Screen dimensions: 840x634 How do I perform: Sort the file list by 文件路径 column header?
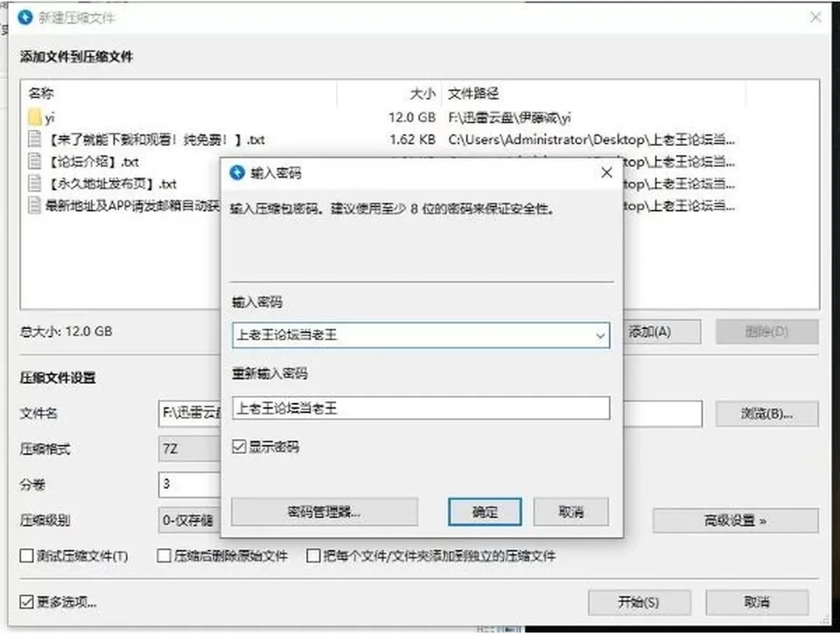[473, 94]
